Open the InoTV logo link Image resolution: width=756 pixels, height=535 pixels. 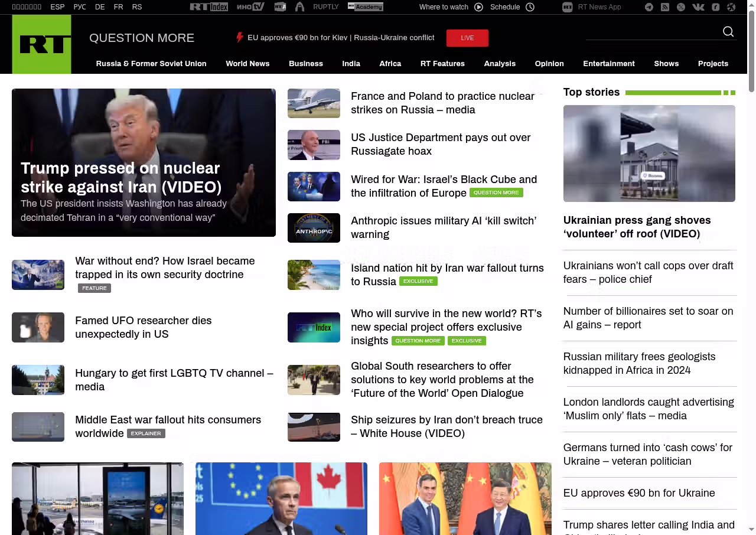(250, 7)
